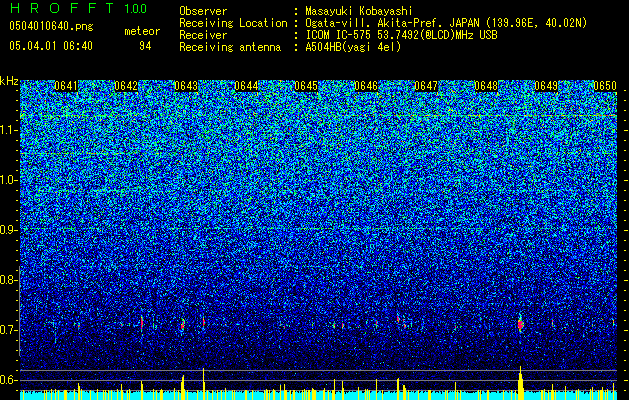Click the 'Receiver' field label
629x400 pixels.
coord(203,35)
